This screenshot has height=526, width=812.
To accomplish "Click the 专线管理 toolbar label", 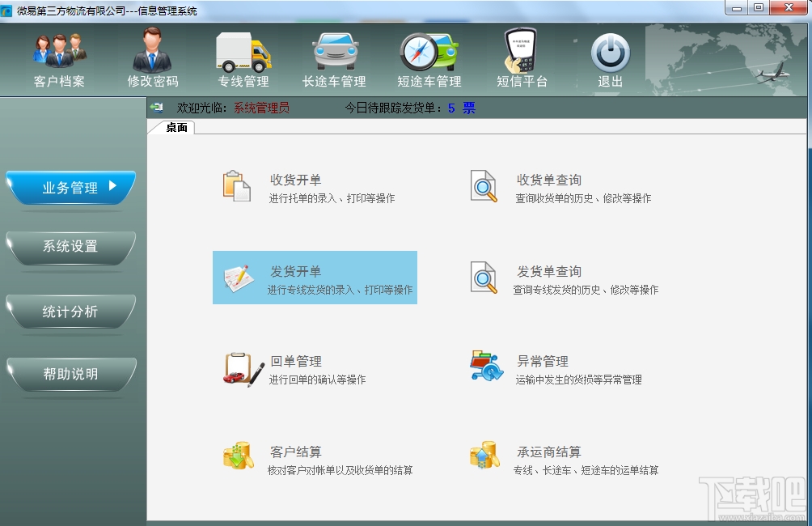I will [x=243, y=82].
